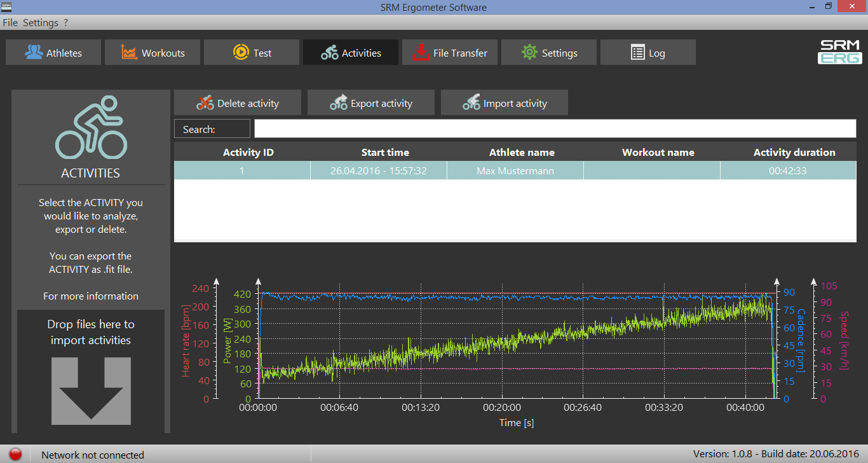
Task: Sort by Activity ID column header
Action: point(248,153)
